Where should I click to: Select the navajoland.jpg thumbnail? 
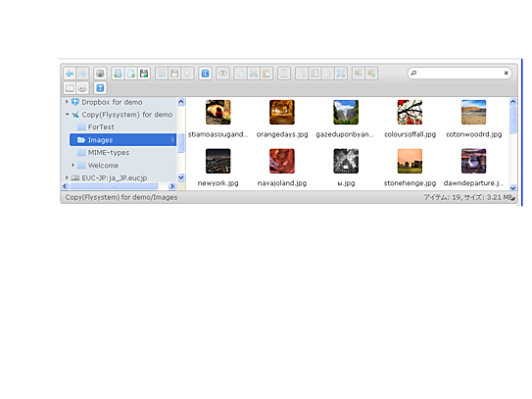point(282,161)
